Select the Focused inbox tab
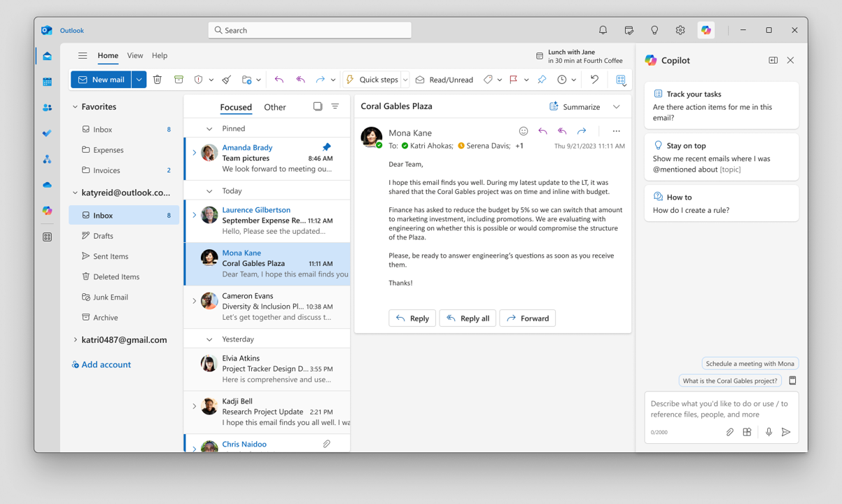 pos(236,107)
